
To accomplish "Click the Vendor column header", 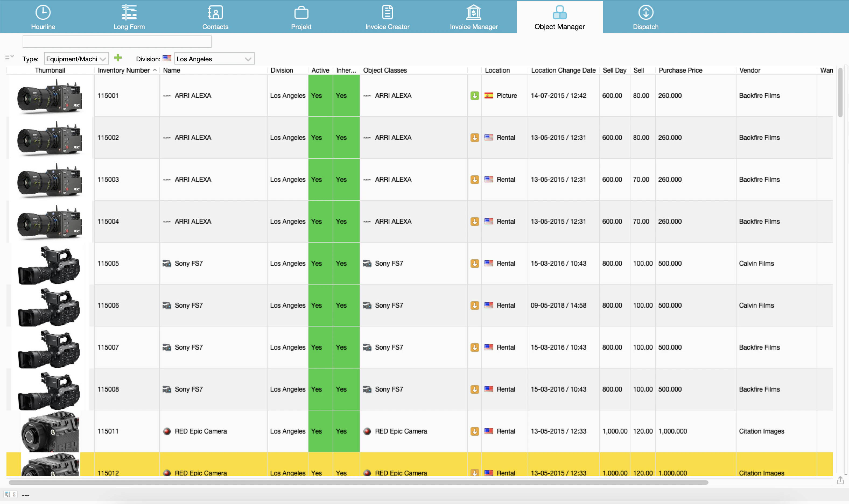I will click(749, 70).
